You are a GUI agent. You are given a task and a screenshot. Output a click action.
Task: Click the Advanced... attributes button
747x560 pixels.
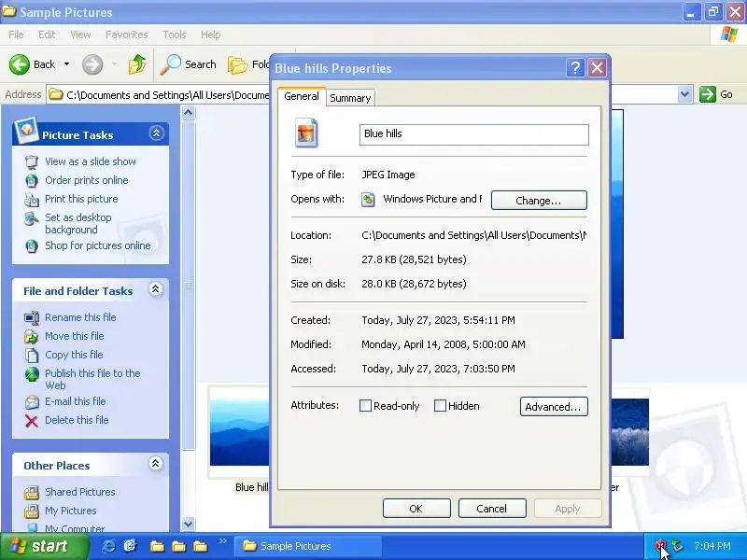[x=554, y=407]
